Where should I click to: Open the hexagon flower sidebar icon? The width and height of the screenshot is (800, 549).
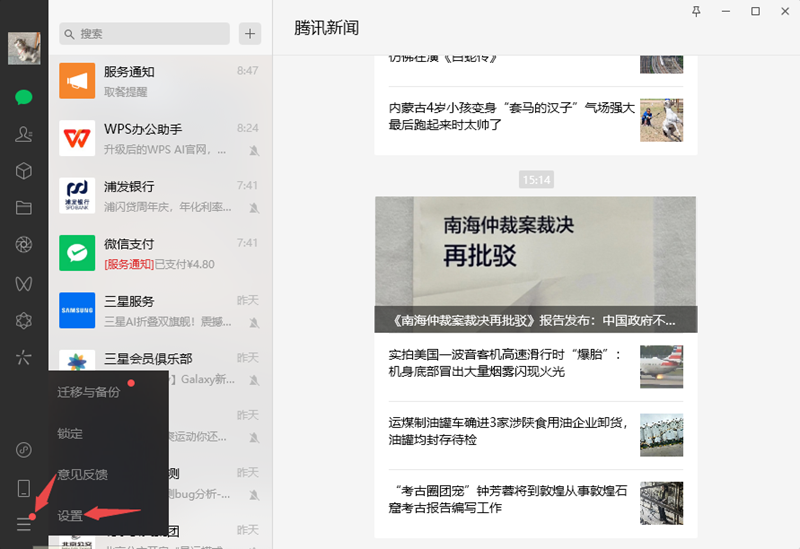point(24,321)
